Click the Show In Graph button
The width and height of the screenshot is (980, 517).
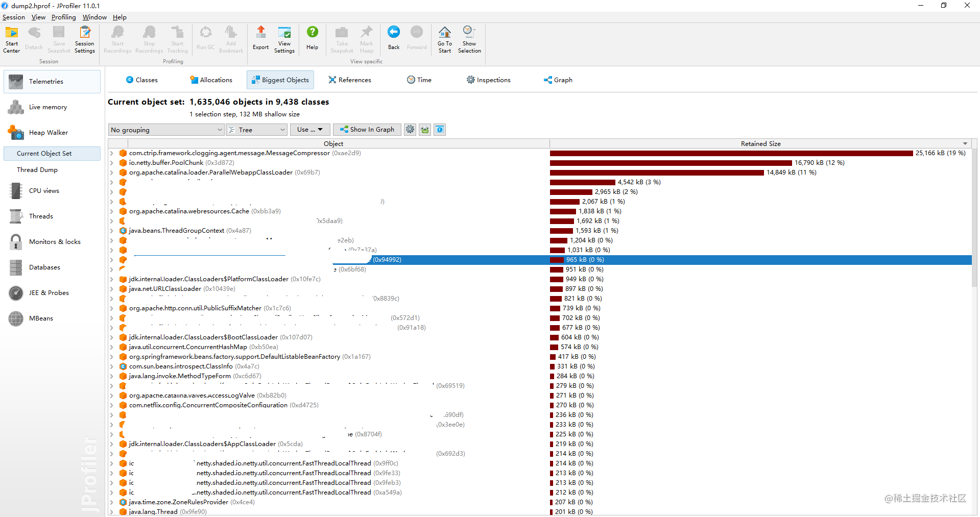(x=367, y=130)
